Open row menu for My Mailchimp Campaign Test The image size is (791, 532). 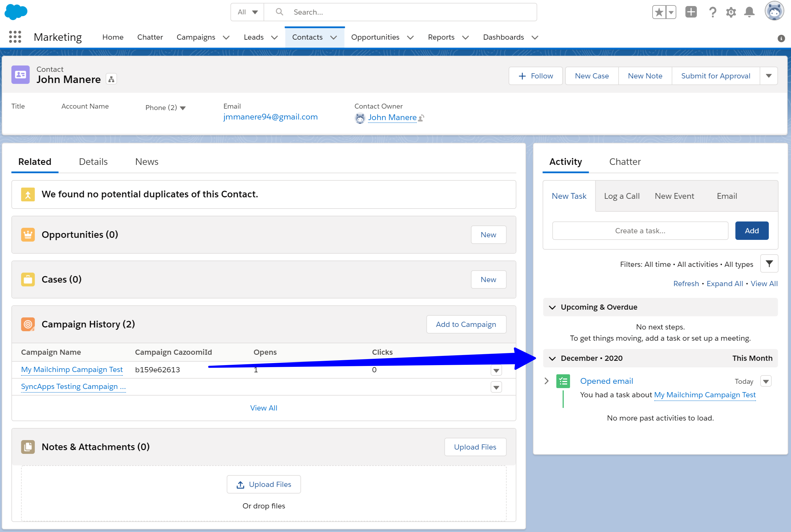point(496,370)
